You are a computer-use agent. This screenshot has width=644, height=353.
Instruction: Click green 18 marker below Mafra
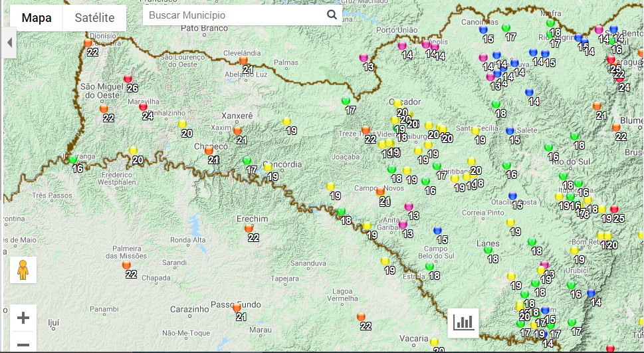(551, 23)
